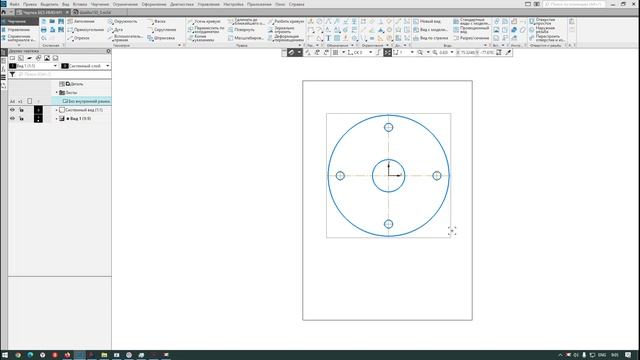Click the Повернуть rotate tool
640x360 pixels.
point(241,30)
